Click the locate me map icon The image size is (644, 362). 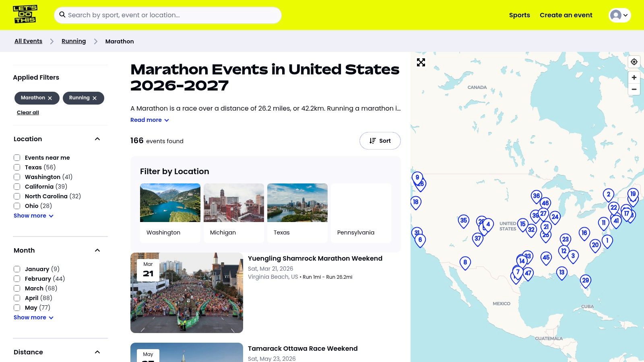point(634,62)
